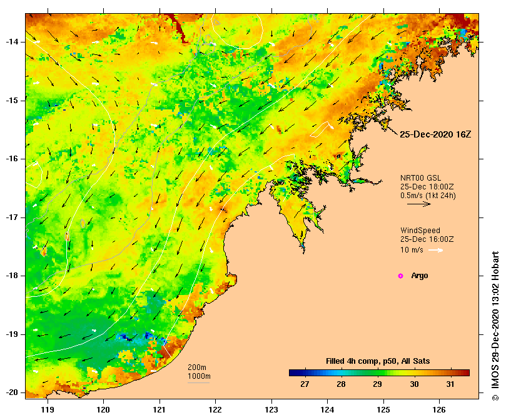
Task: Click the color bar value '28'
Action: [x=341, y=384]
